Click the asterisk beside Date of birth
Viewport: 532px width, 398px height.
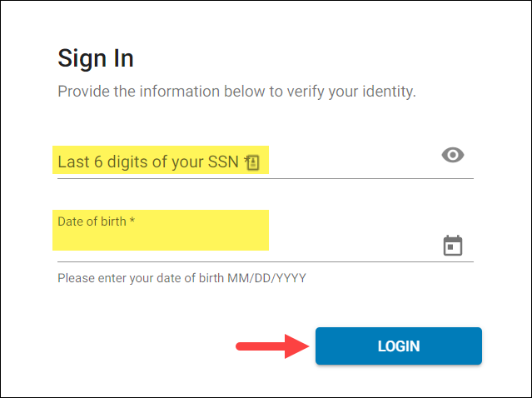pos(132,220)
